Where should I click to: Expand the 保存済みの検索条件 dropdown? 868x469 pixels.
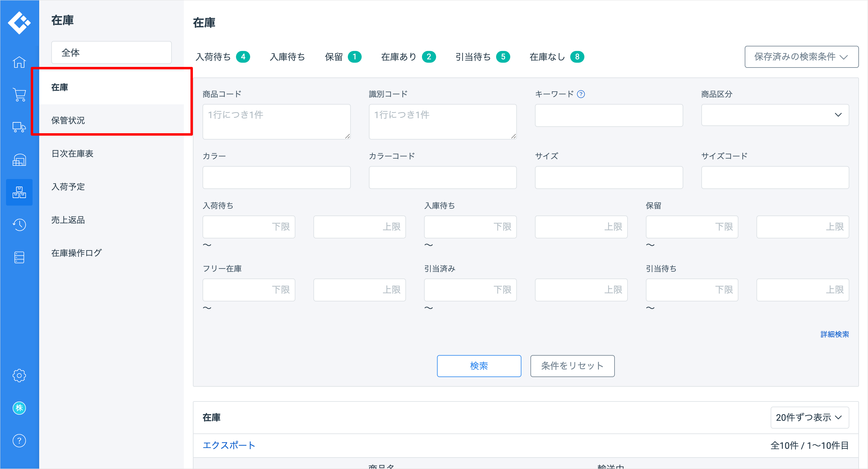pos(801,57)
